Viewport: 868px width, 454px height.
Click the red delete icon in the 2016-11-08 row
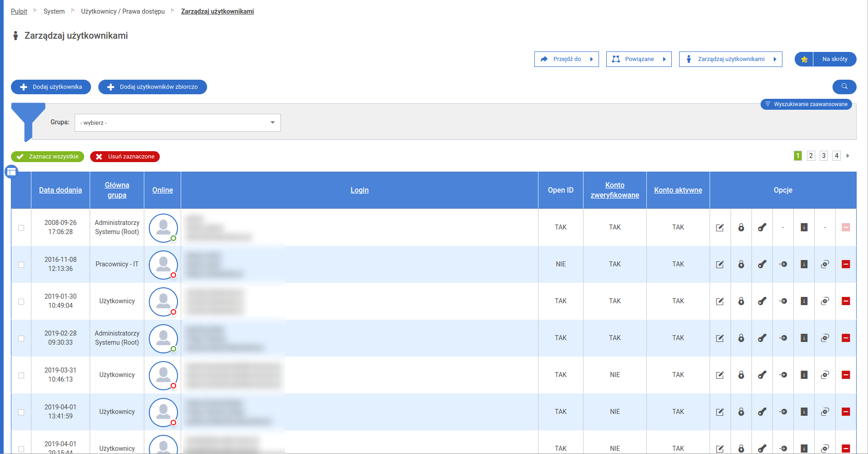[846, 265]
